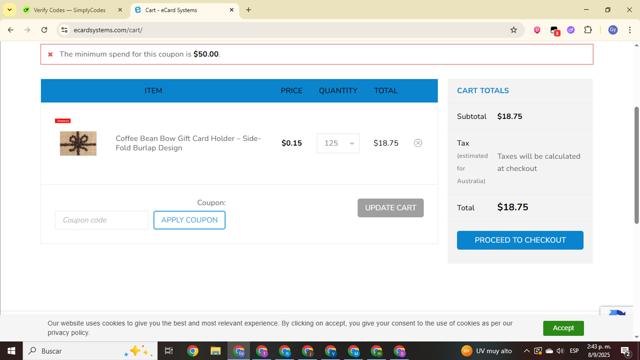Screen dimensions: 640x360
Task: Switch to Verify Codes — SimplyCodes tab
Action: 69,10
